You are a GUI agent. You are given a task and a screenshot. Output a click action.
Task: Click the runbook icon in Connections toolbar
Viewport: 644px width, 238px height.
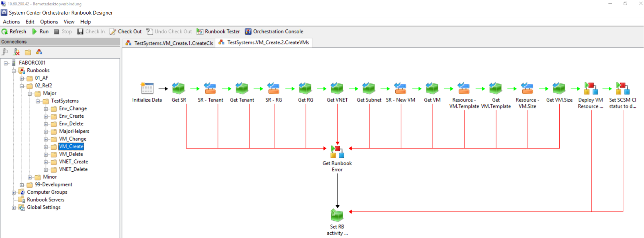39,52
